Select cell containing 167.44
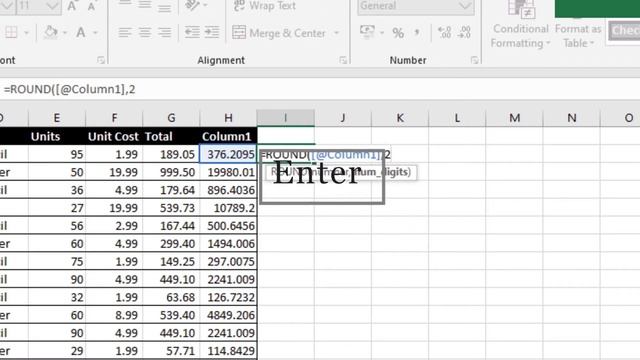 (171, 226)
